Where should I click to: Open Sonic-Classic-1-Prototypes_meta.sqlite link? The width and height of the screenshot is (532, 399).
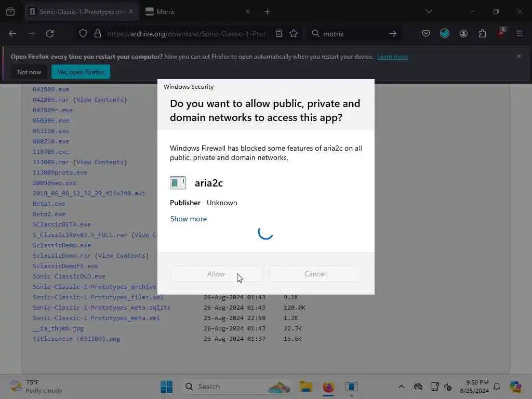click(102, 308)
